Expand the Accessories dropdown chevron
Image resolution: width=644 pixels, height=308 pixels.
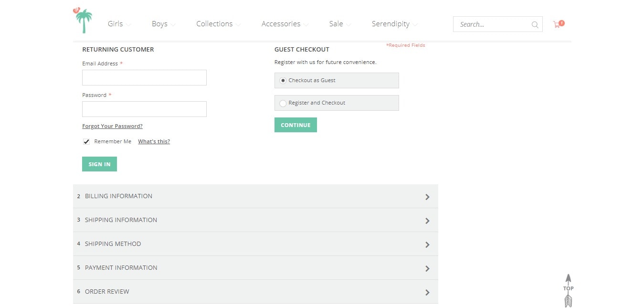pyautogui.click(x=306, y=25)
